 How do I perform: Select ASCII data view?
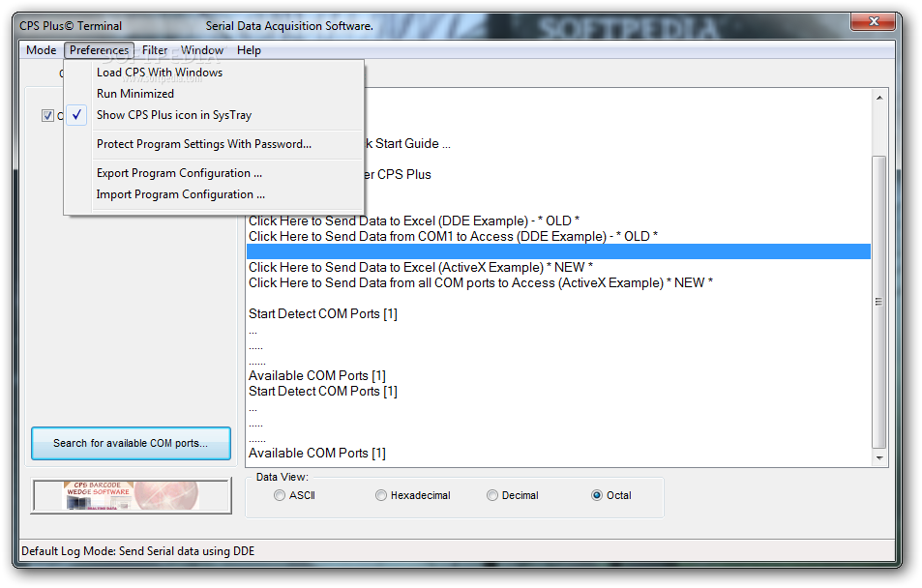tap(294, 495)
